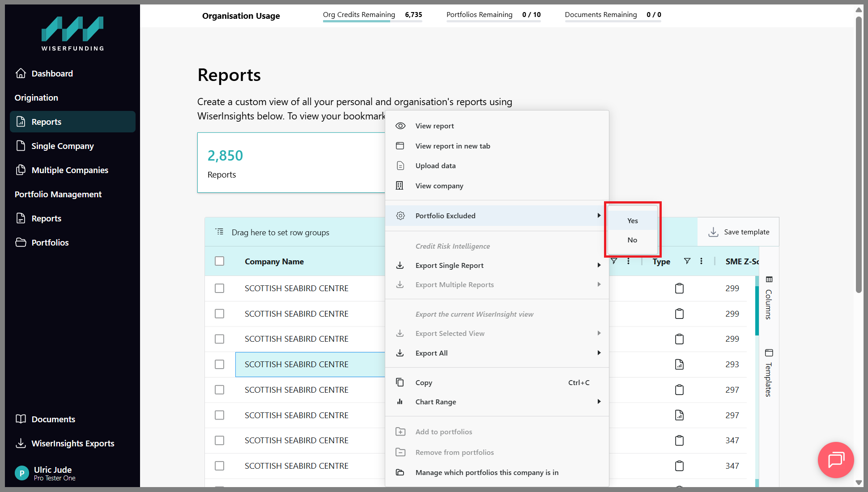868x492 pixels.
Task: Click the Ulric Jude profile name
Action: pos(53,470)
